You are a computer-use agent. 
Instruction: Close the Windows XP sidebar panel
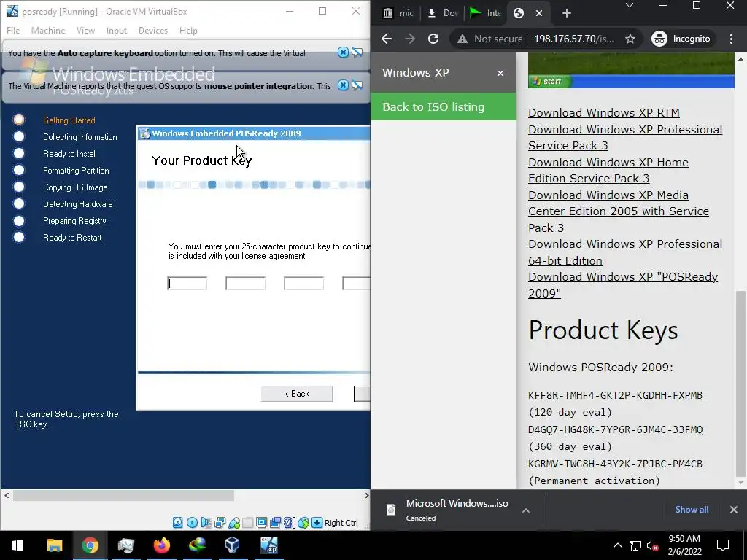500,74
